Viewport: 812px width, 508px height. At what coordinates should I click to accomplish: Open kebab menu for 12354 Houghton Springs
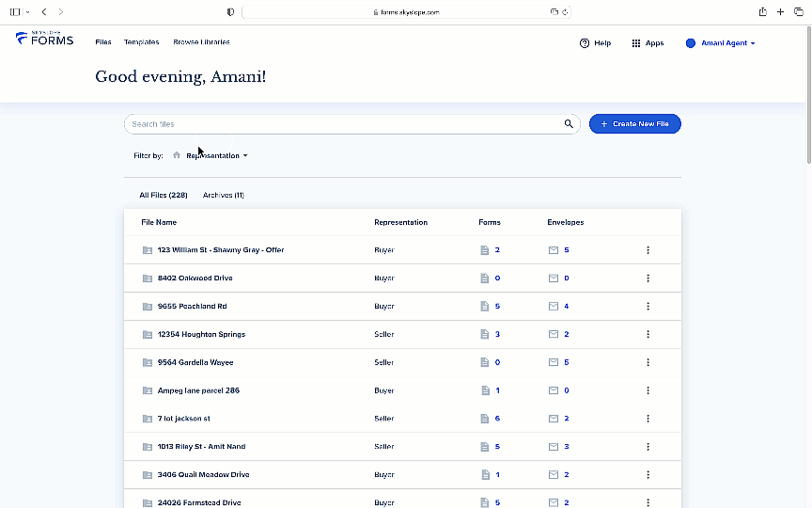click(x=648, y=334)
